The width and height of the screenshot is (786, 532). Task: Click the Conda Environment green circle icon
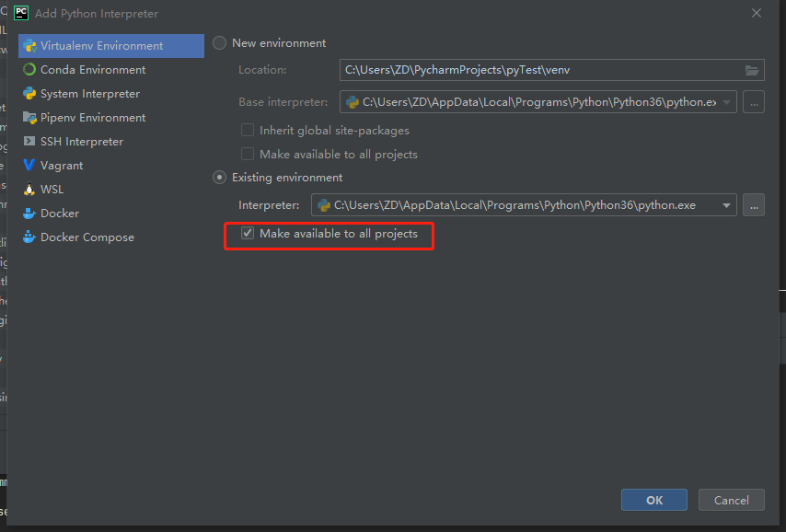29,70
